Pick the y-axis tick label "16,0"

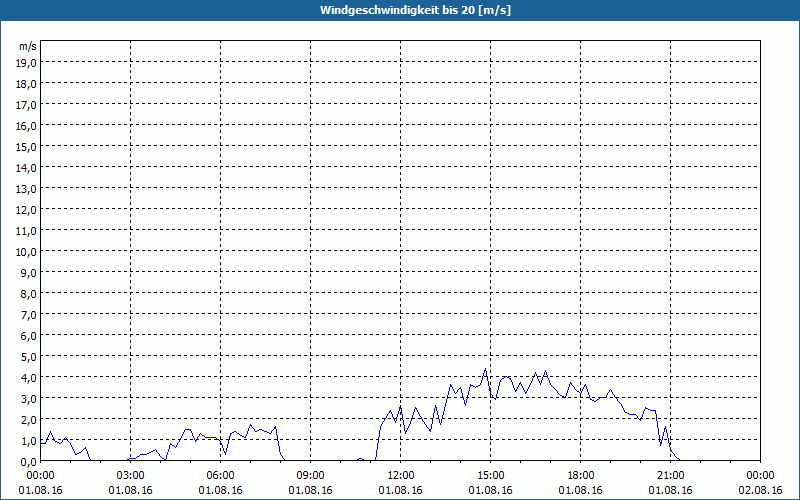pos(26,126)
